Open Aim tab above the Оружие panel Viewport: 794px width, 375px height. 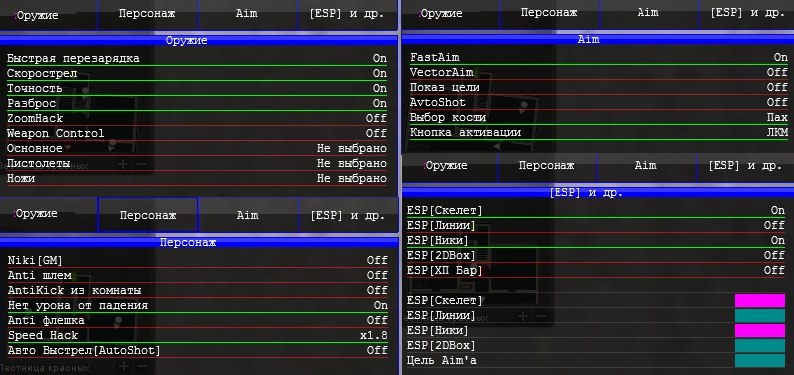pyautogui.click(x=248, y=14)
